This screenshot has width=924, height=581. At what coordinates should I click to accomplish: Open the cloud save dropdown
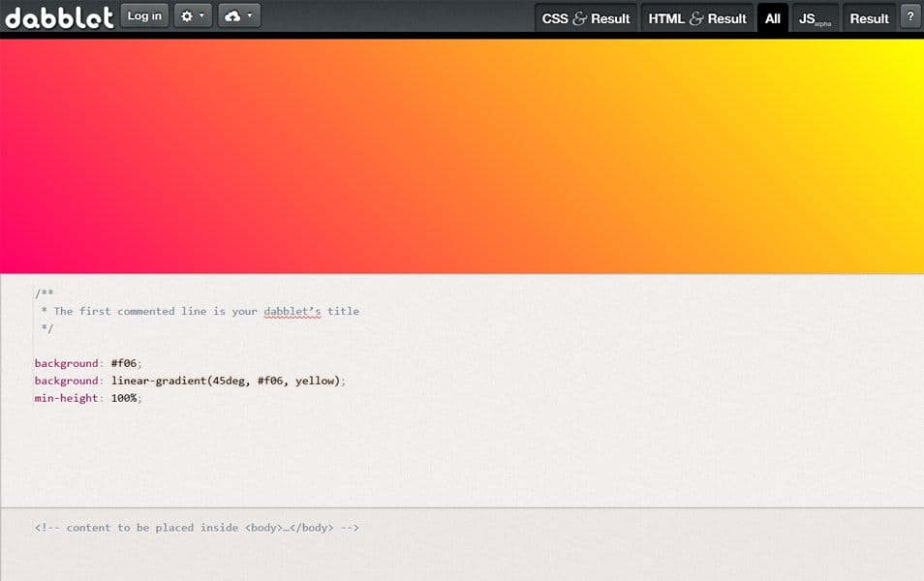238,15
